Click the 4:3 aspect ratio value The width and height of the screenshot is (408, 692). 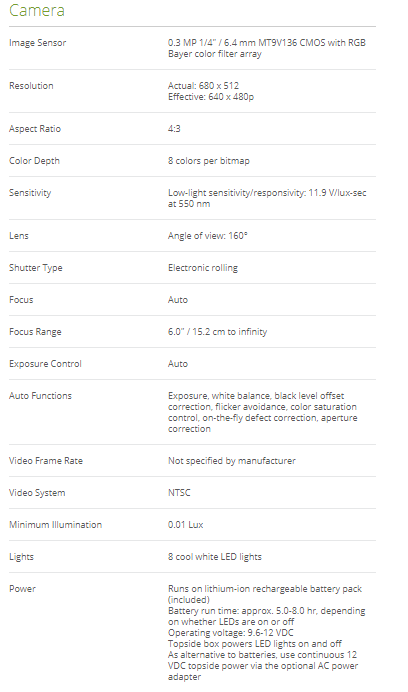[x=174, y=129]
